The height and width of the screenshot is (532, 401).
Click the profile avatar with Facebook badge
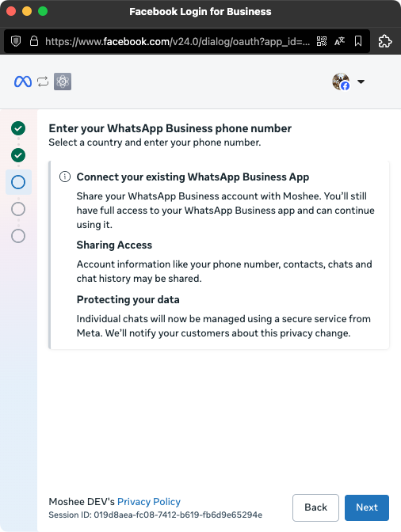pyautogui.click(x=341, y=82)
